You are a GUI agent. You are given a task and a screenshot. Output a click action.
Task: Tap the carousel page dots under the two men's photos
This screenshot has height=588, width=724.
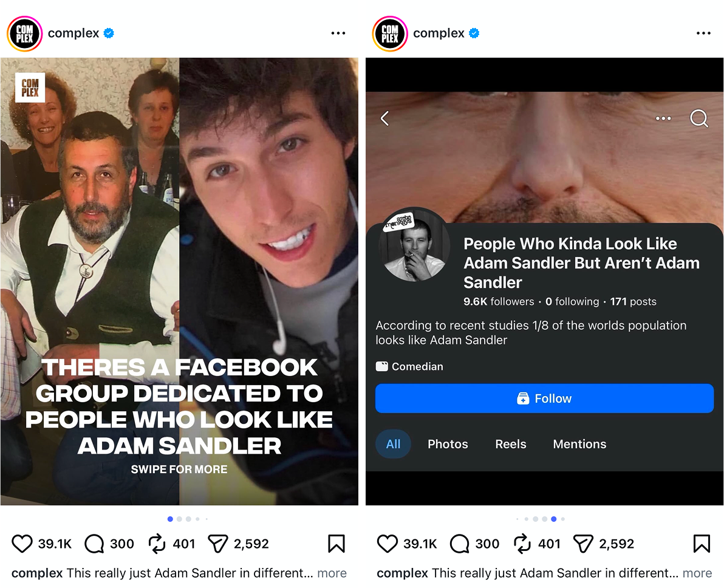pyautogui.click(x=188, y=519)
